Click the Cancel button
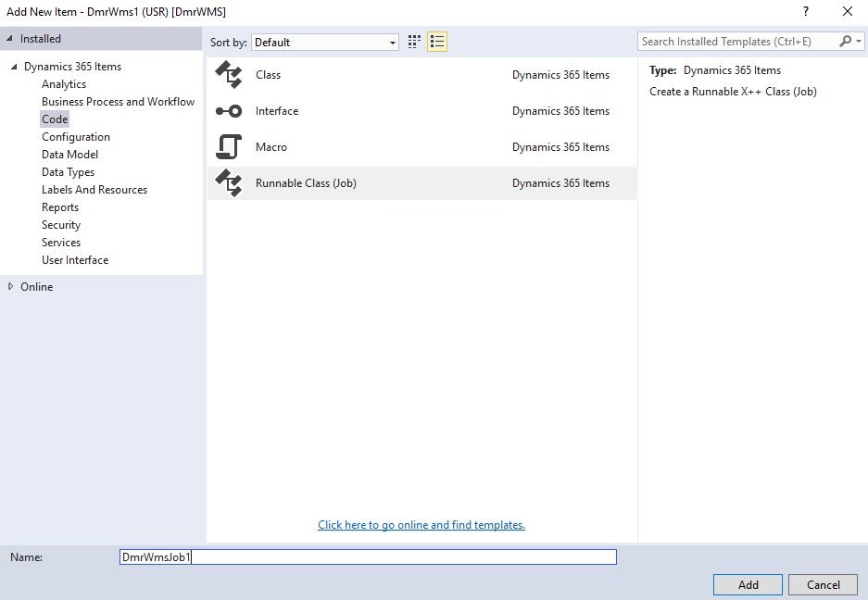868x600 pixels. click(824, 584)
